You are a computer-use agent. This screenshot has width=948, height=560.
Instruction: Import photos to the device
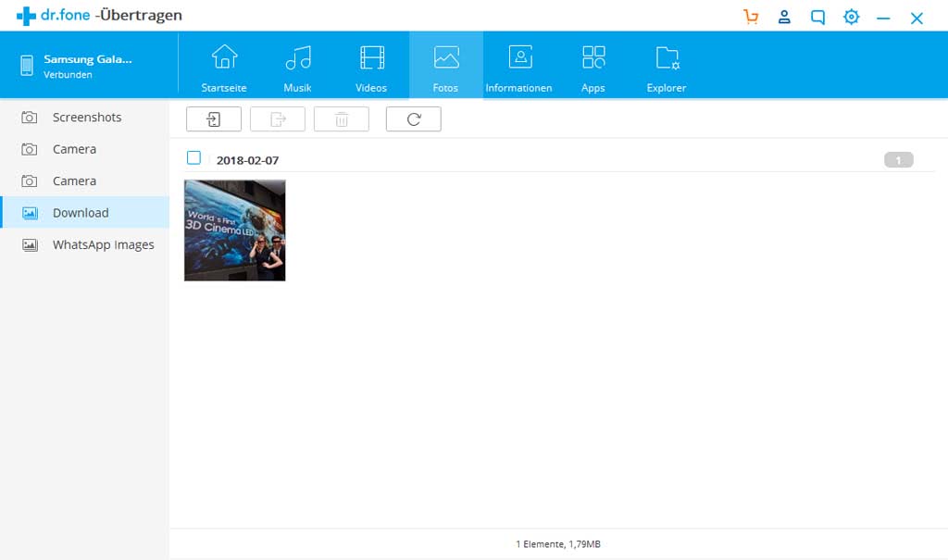point(213,118)
